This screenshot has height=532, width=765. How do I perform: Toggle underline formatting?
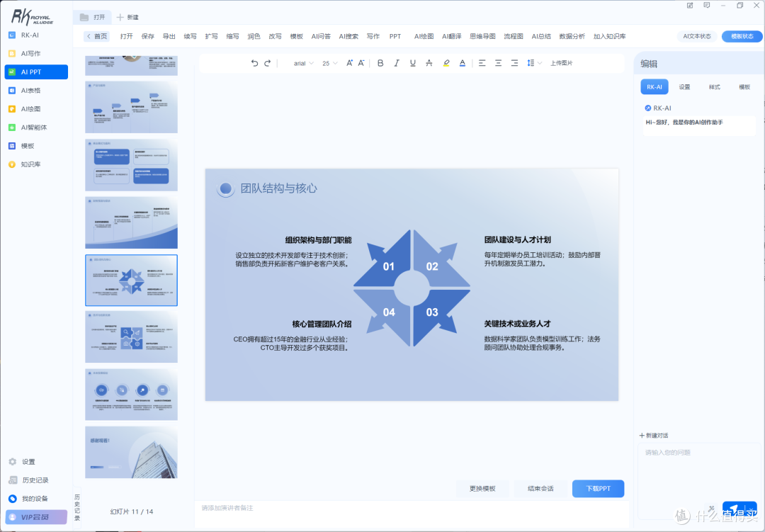click(413, 63)
